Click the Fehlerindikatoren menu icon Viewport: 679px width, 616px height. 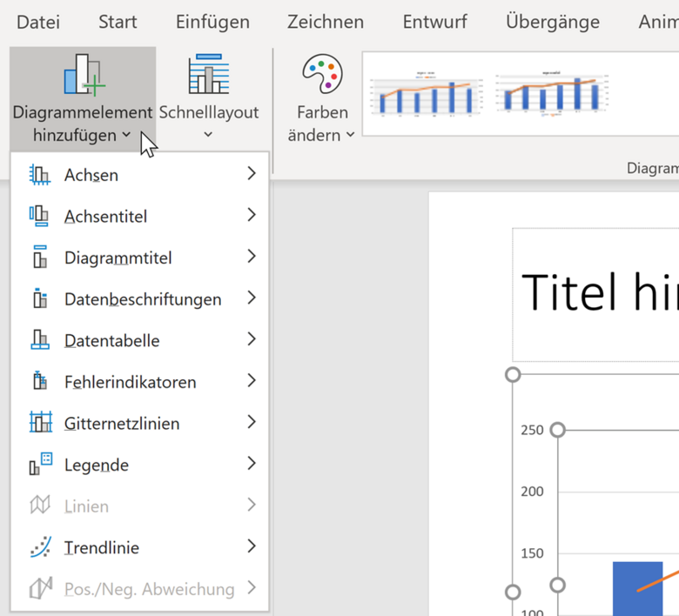click(40, 381)
